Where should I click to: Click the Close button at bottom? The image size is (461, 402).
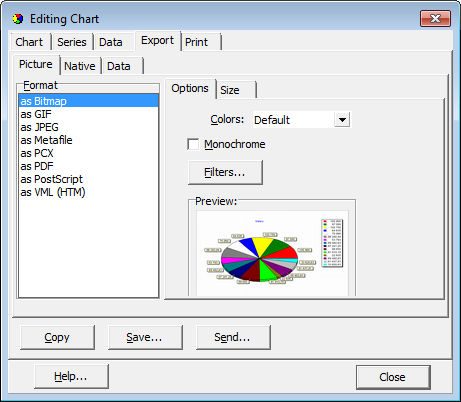(393, 377)
